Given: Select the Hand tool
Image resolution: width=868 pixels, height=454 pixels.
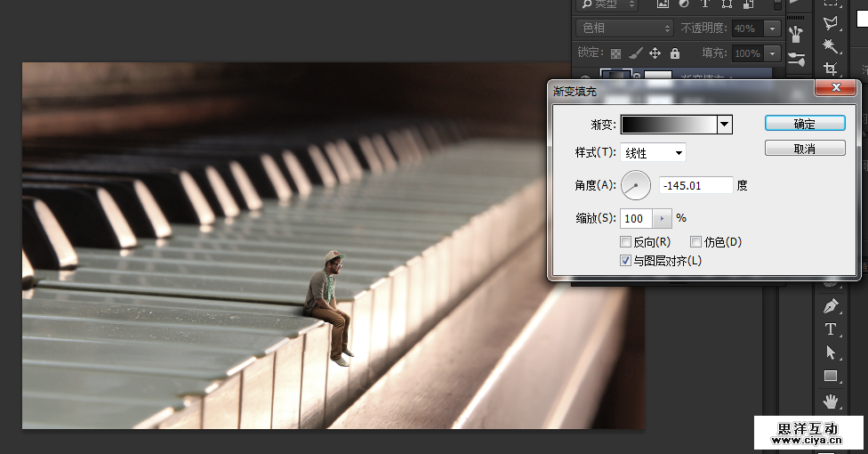Looking at the screenshot, I should (831, 401).
